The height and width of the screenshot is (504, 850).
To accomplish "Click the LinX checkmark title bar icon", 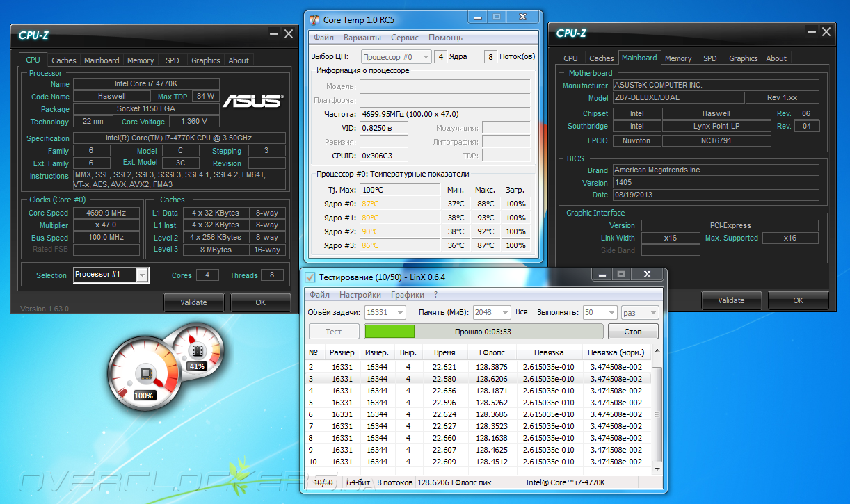I will [x=310, y=277].
